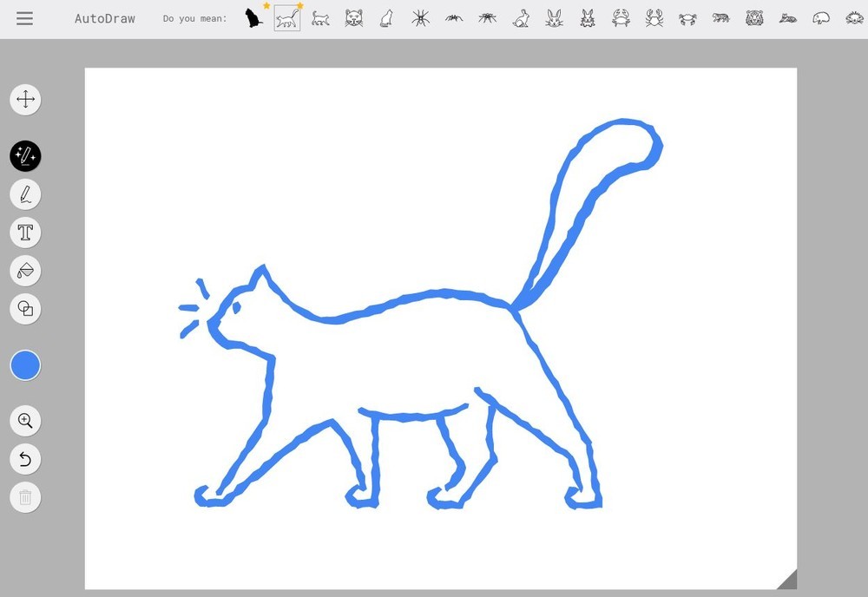Click the trash Delete icon
This screenshot has height=597, width=868.
(x=25, y=497)
